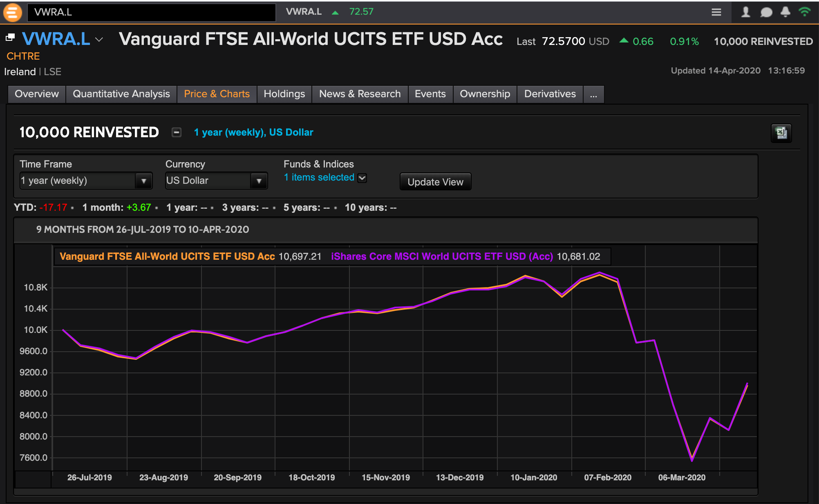Click the 1 items selected link
The width and height of the screenshot is (819, 504).
319,177
